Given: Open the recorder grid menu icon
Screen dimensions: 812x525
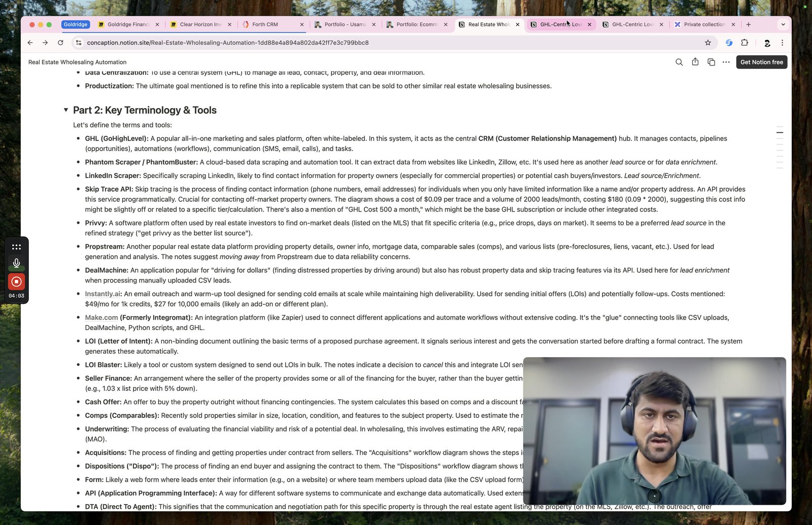Looking at the screenshot, I should tap(16, 247).
